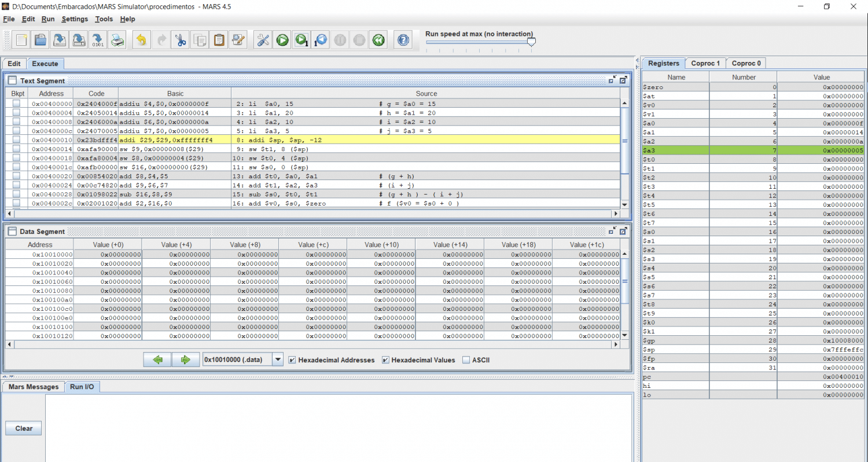The width and height of the screenshot is (868, 462).
Task: Select the $sp register value 0x7fffeffc
Action: click(821, 350)
